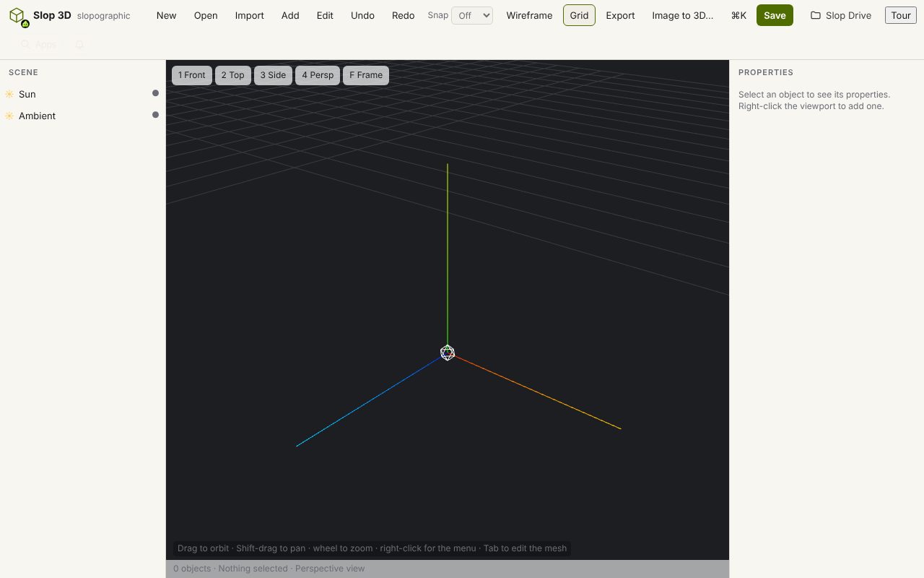Open the Snap dropdown

point(472,15)
